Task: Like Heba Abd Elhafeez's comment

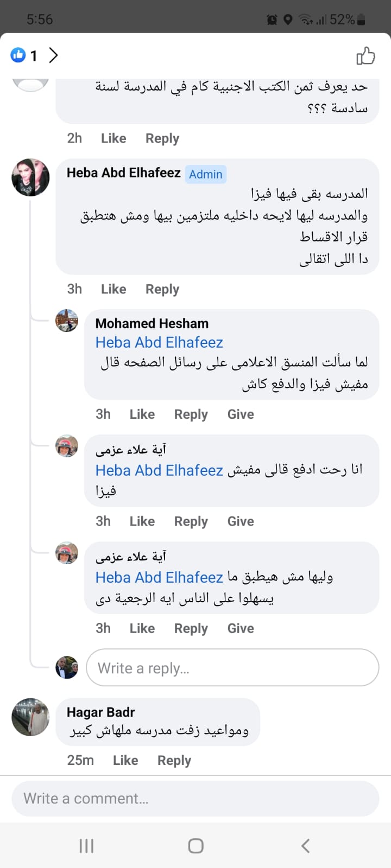Action: [x=113, y=289]
